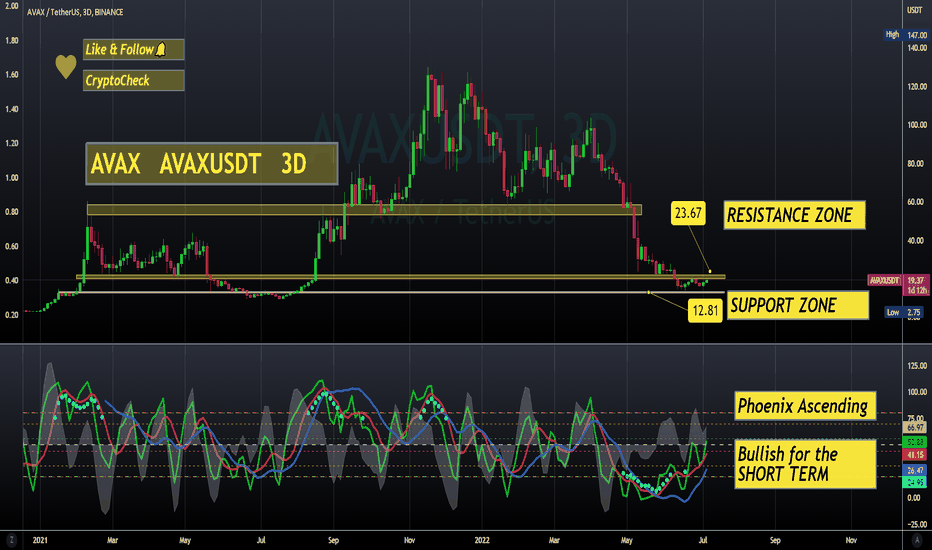Click the red 41.15 indicator value tag
This screenshot has height=550, width=932.
click(x=915, y=455)
